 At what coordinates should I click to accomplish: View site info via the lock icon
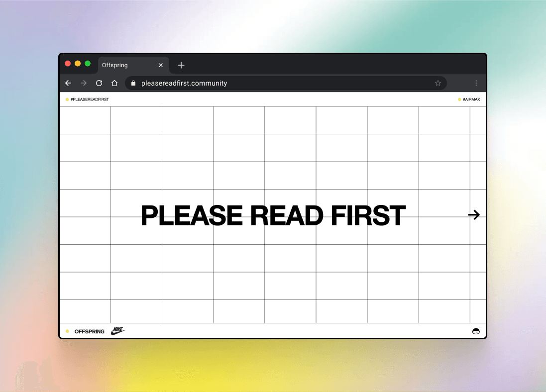coord(133,83)
